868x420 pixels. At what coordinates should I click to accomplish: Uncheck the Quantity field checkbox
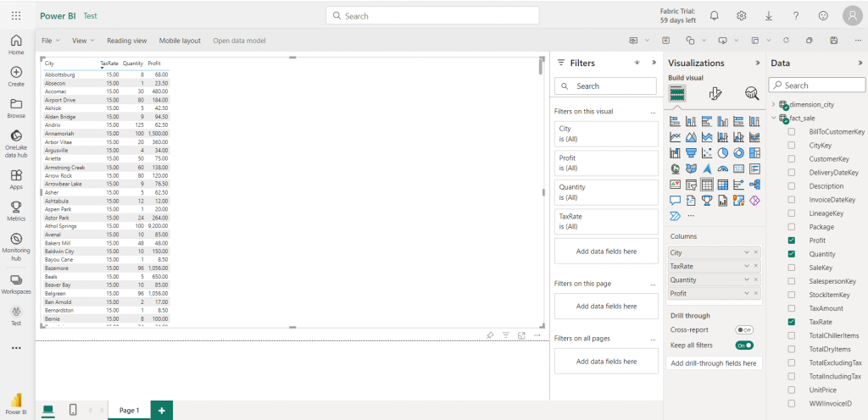(x=792, y=254)
